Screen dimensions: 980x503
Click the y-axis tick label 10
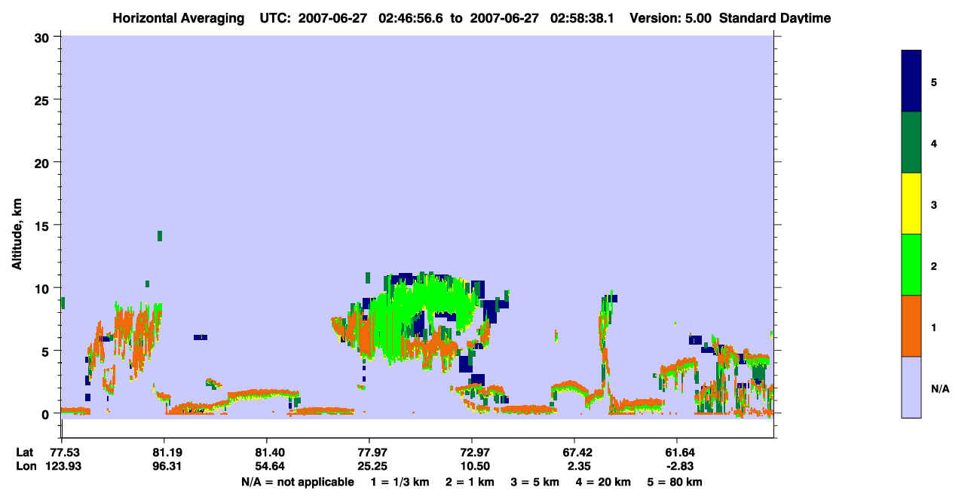pyautogui.click(x=44, y=288)
